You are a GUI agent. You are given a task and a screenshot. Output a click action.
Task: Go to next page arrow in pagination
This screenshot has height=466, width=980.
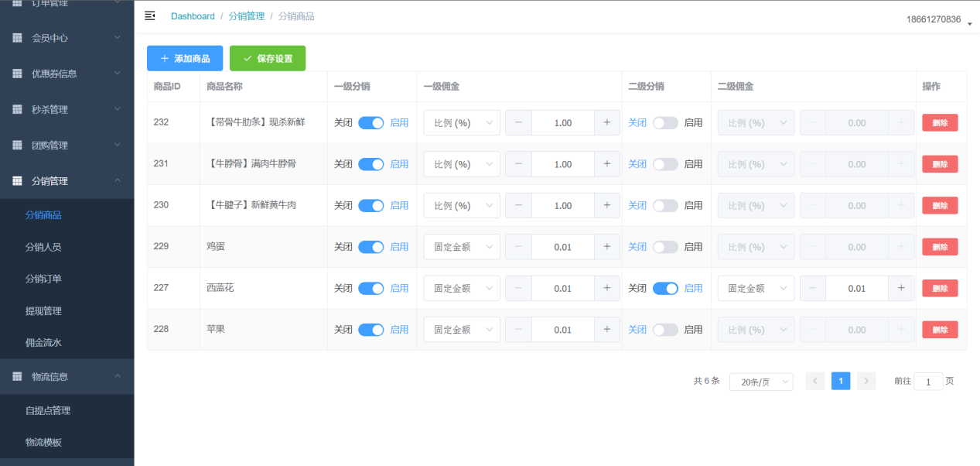click(866, 381)
